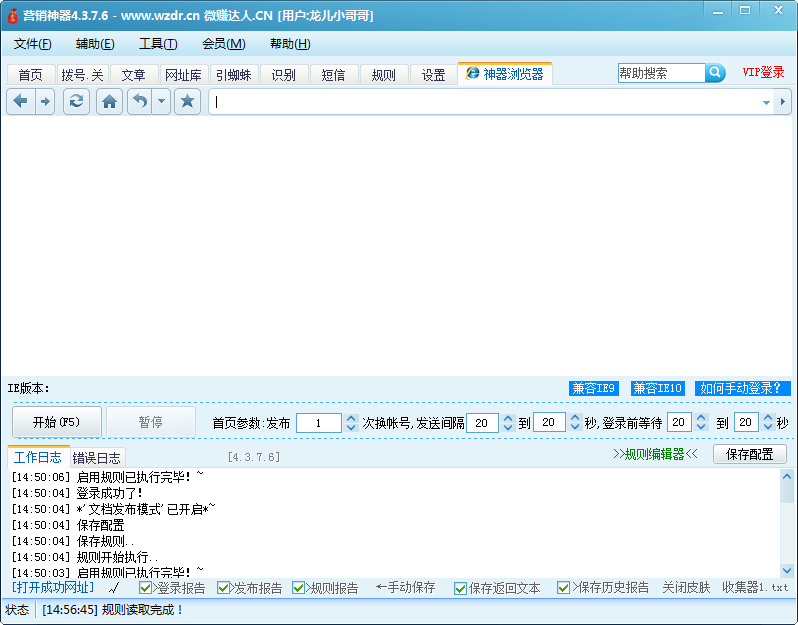Click the [打开成功网址] link

click(53, 587)
